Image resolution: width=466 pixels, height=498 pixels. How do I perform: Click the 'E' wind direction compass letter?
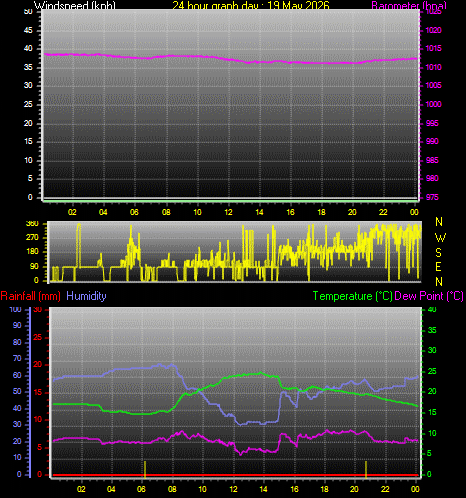coord(439,267)
